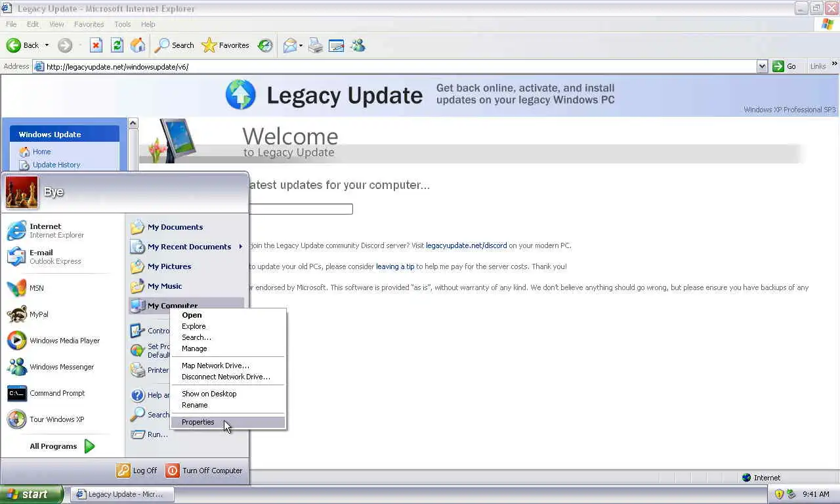Click the update progress bar
Viewport: 840px width, 504px height.
pos(301,209)
